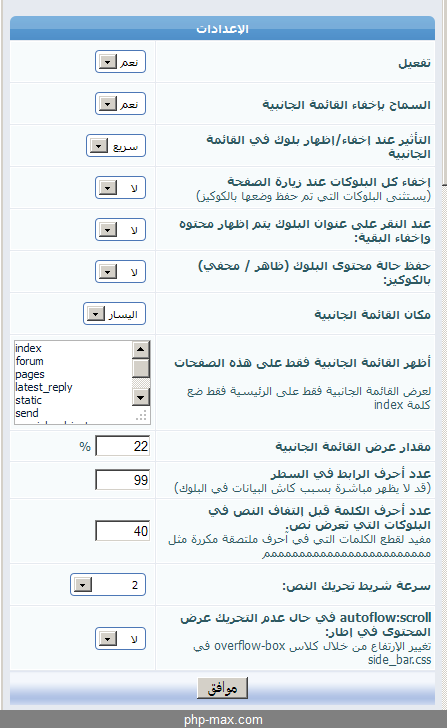Click 'pages' in the pages list
Image resolution: width=447 pixels, height=728 pixels.
click(30, 374)
